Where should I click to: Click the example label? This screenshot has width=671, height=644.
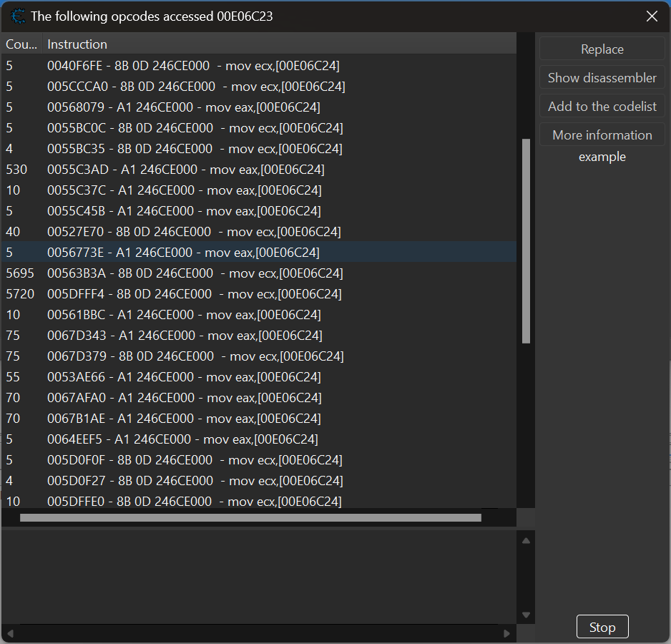602,157
